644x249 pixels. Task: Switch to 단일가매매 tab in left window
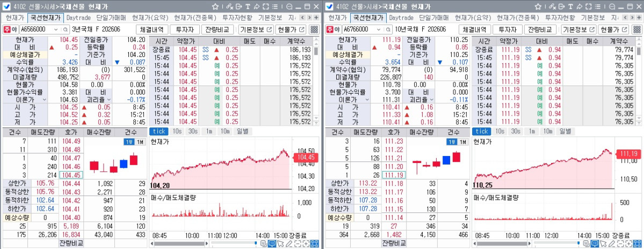click(x=111, y=18)
